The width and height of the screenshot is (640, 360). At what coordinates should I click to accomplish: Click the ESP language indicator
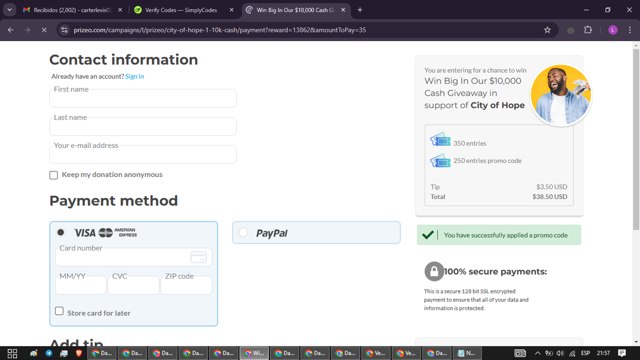point(585,353)
